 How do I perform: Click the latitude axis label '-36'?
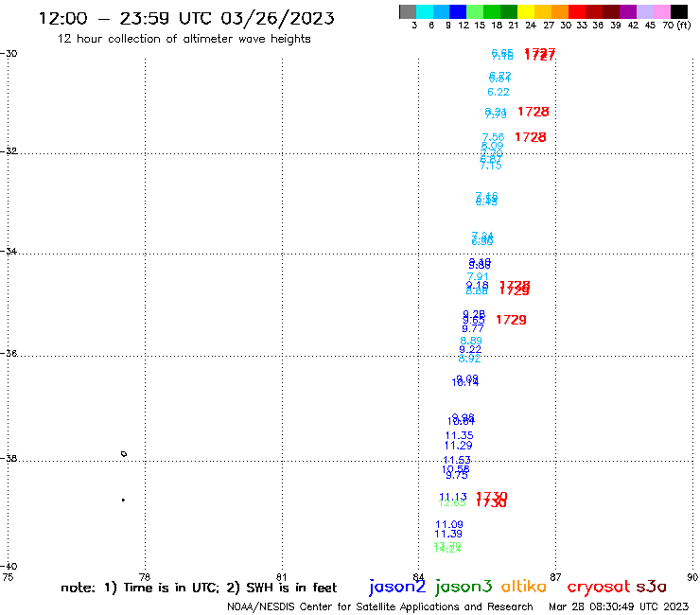[x=9, y=353]
